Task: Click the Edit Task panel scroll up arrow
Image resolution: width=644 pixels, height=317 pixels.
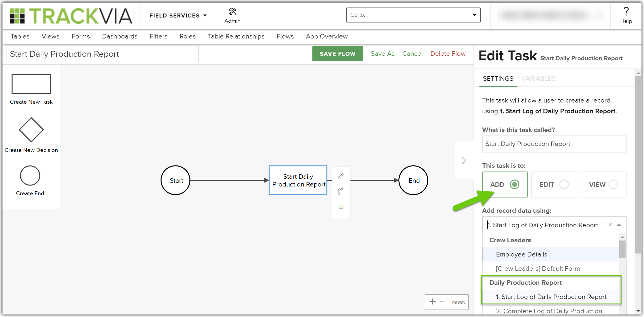Action: point(638,73)
